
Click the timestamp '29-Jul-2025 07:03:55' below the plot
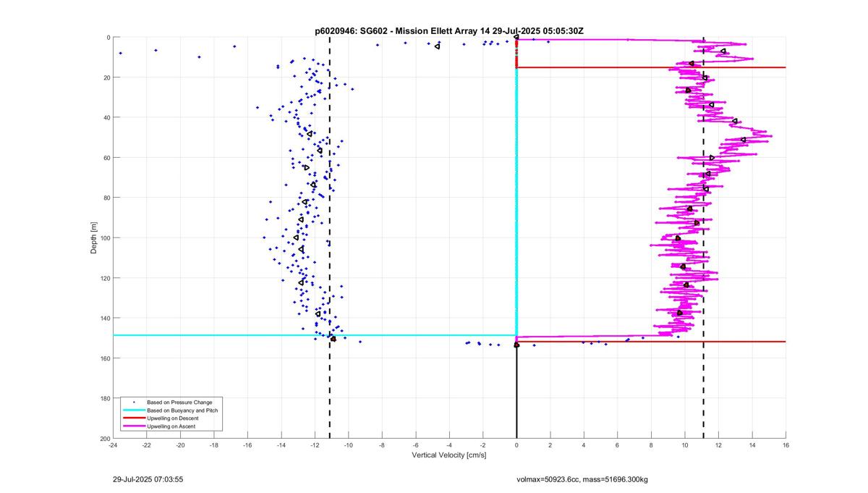[x=148, y=479]
